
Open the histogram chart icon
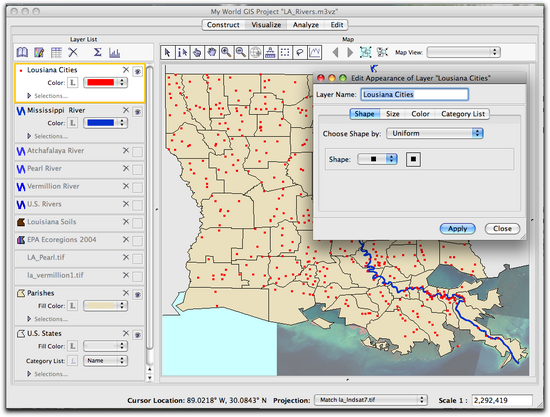tap(114, 53)
